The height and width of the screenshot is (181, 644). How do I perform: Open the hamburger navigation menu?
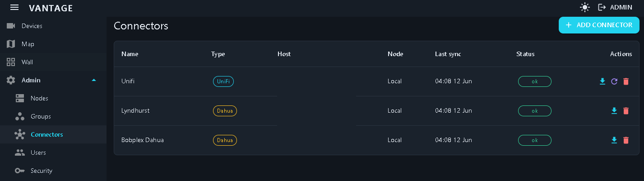click(14, 7)
